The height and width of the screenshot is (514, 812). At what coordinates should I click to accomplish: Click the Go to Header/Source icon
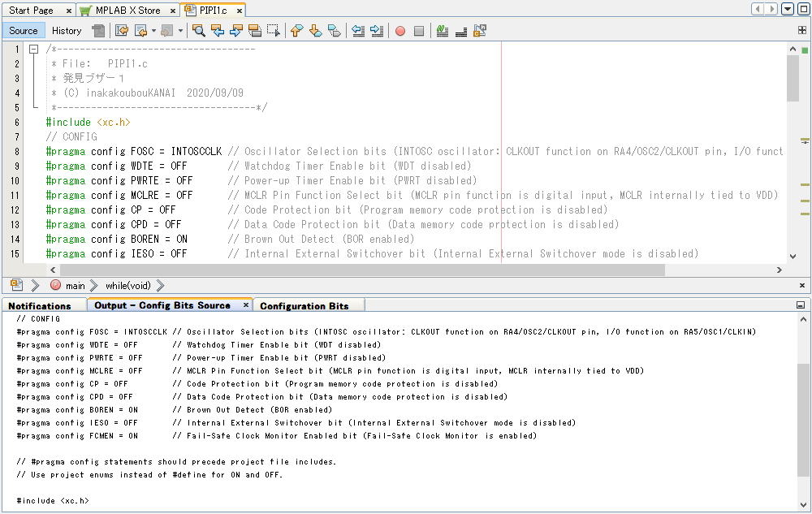click(480, 31)
